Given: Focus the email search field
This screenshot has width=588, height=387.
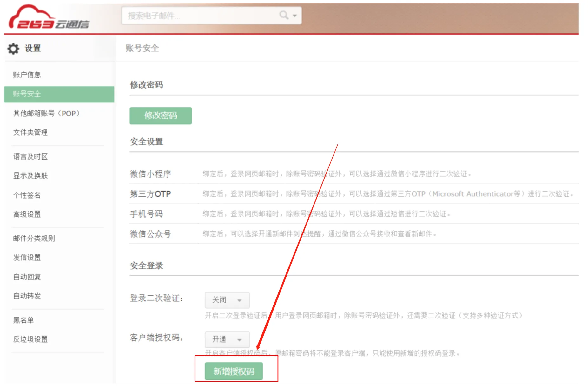Looking at the screenshot, I should click(x=211, y=15).
